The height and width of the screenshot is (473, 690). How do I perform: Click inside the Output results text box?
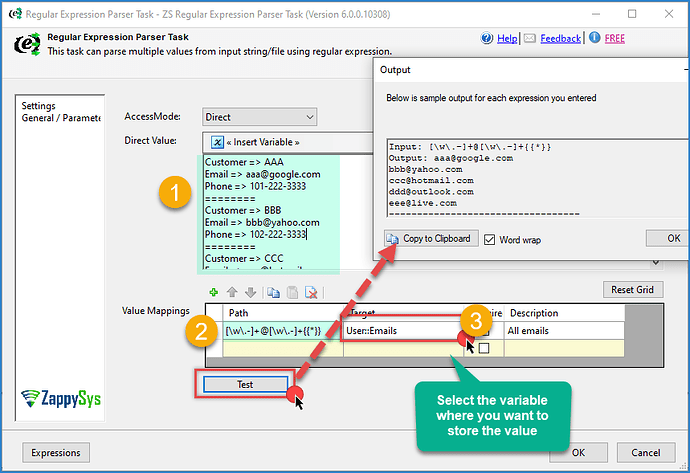[x=537, y=178]
